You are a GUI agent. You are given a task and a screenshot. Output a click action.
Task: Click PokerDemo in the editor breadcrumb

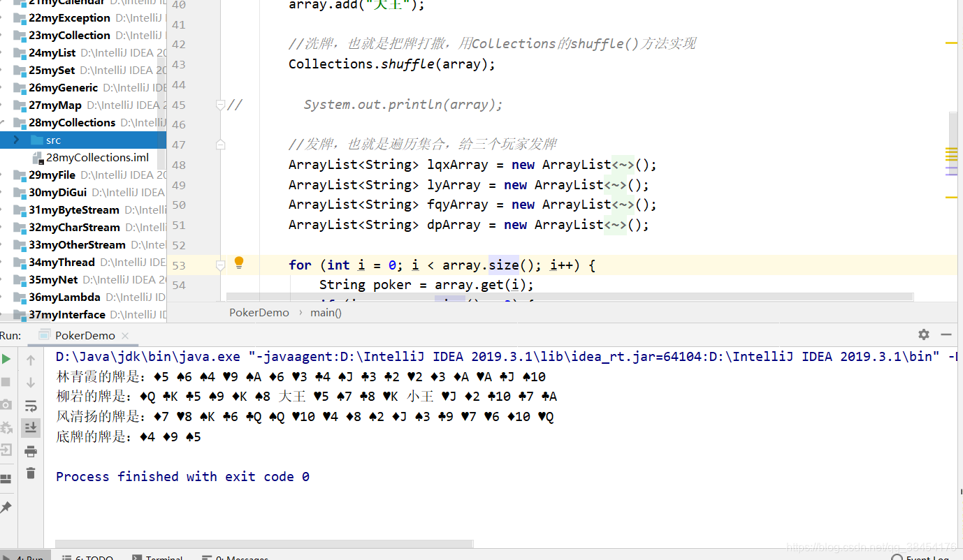point(259,312)
